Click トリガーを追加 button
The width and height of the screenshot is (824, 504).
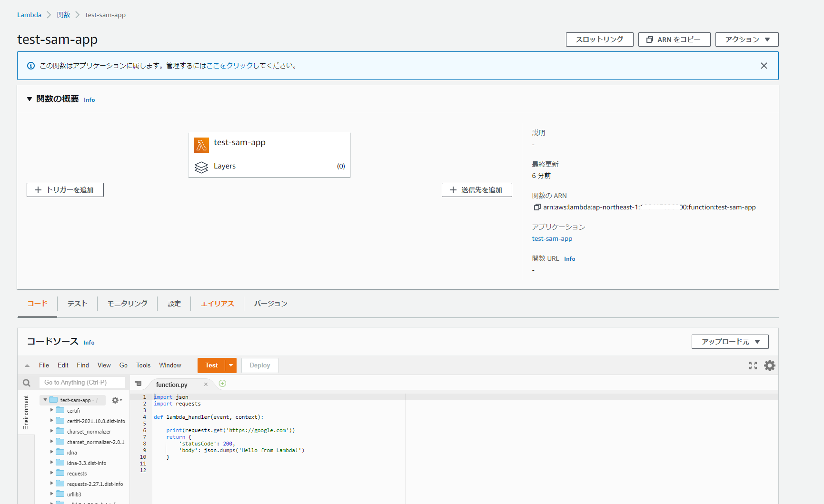(65, 190)
